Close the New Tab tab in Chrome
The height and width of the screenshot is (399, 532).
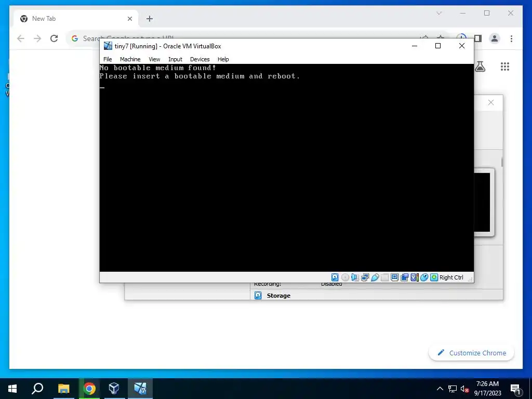(x=129, y=19)
